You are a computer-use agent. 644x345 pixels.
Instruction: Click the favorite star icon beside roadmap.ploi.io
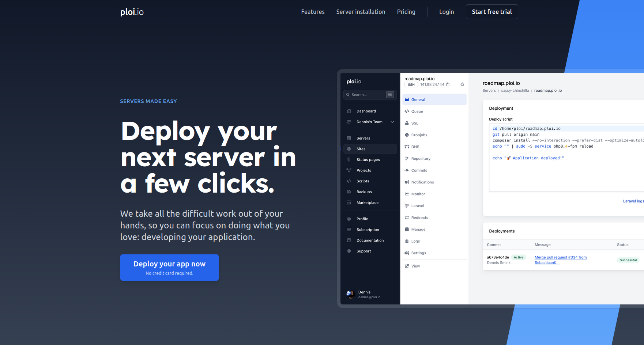[x=462, y=84]
